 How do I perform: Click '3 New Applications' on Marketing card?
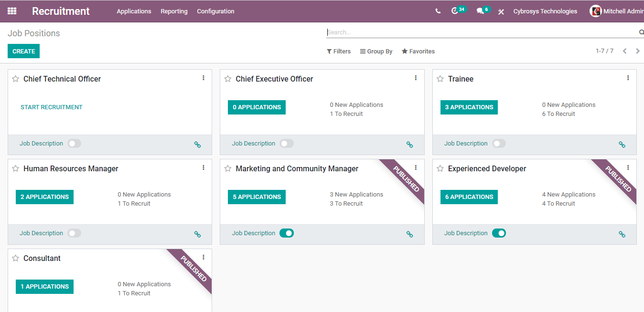click(x=356, y=195)
